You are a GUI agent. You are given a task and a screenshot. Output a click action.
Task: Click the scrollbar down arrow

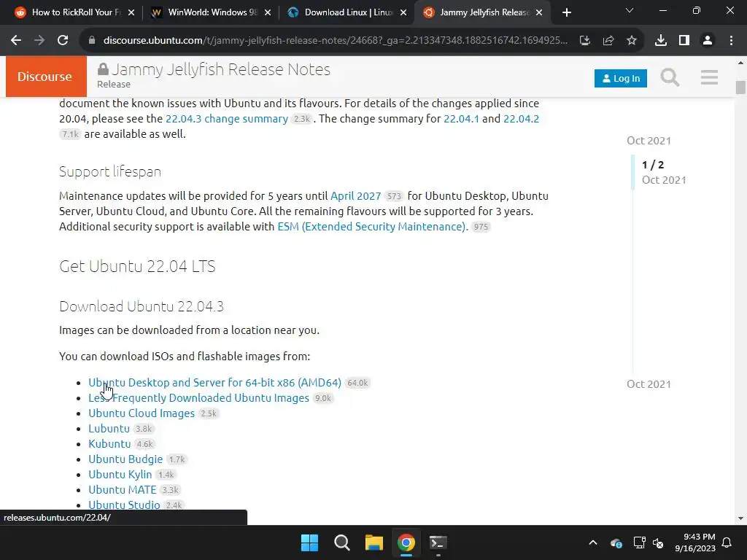point(740,518)
